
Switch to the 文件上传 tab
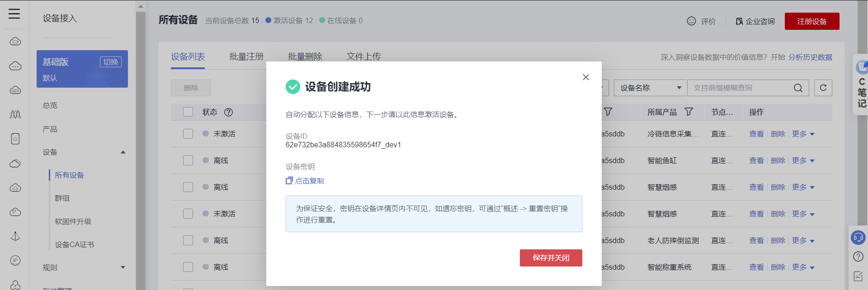pyautogui.click(x=363, y=56)
